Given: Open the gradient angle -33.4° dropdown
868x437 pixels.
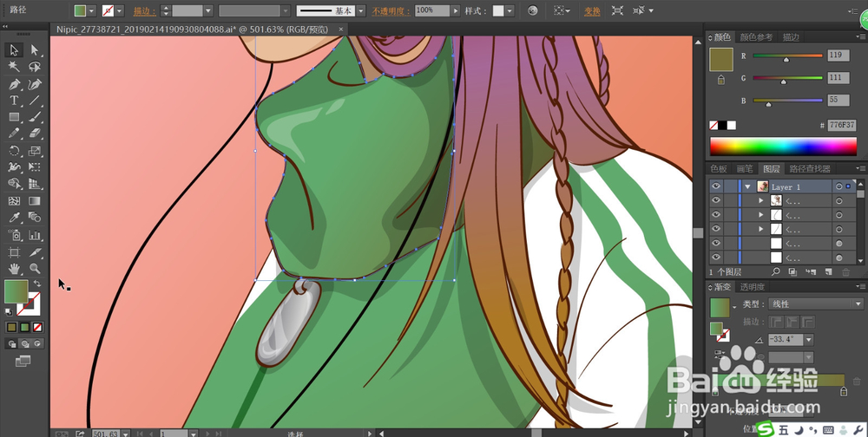Looking at the screenshot, I should click(809, 340).
